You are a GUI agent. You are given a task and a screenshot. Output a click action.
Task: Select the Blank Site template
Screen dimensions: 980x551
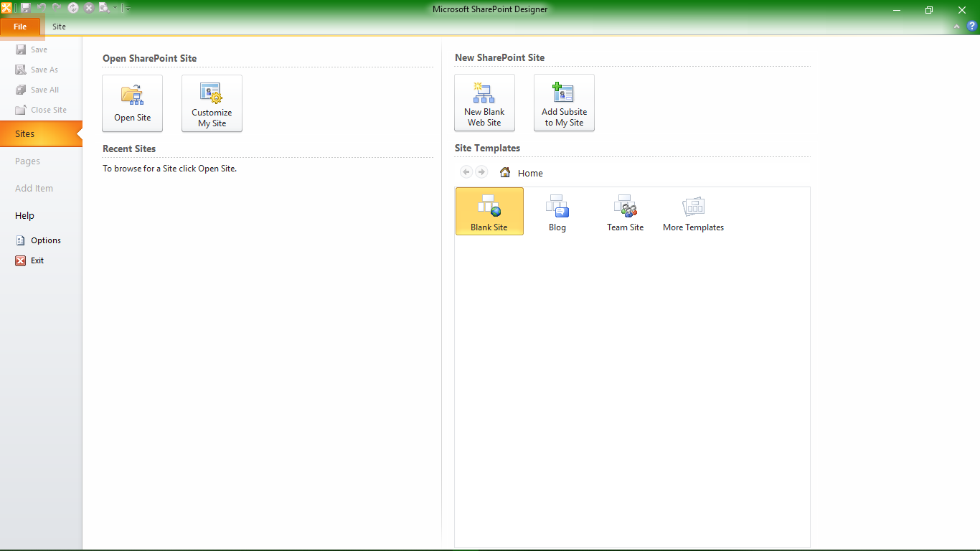(x=489, y=211)
